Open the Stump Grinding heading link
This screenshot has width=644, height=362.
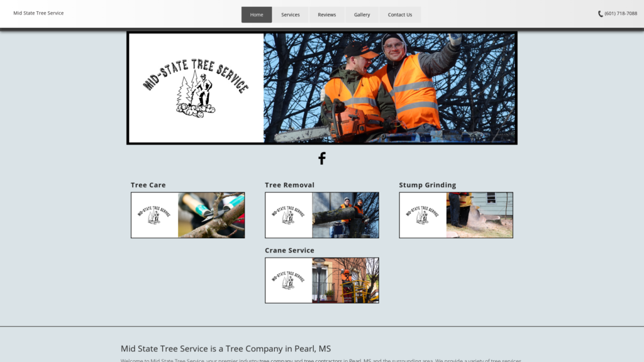(x=427, y=185)
